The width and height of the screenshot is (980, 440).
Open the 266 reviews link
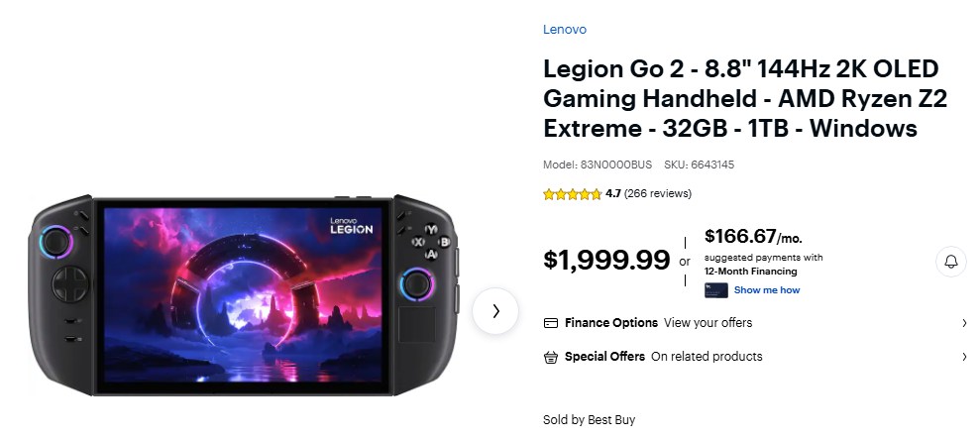(658, 194)
